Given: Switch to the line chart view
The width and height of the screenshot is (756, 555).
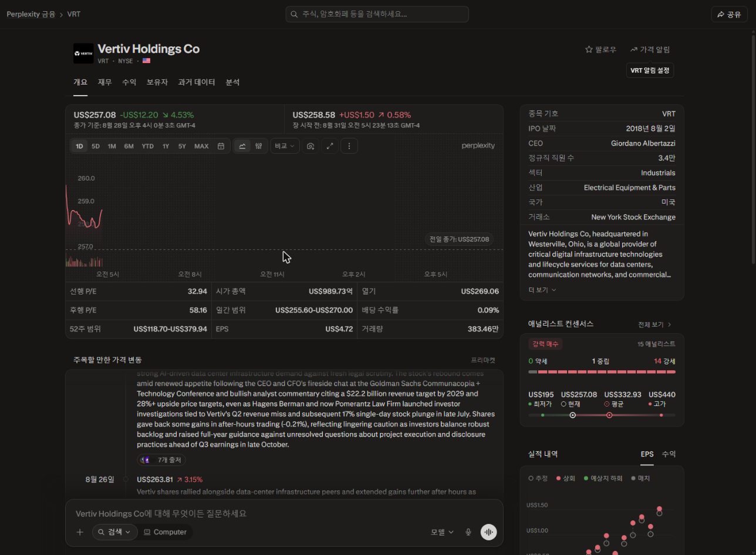Looking at the screenshot, I should (242, 146).
